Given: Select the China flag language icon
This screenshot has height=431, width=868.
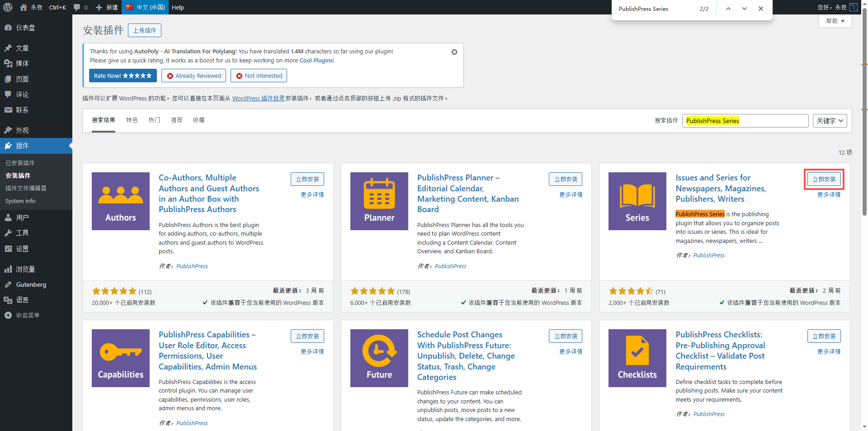Looking at the screenshot, I should pyautogui.click(x=129, y=7).
